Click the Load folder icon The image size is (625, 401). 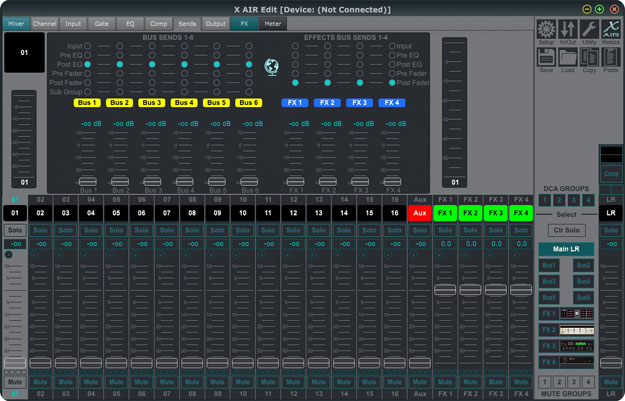pyautogui.click(x=568, y=57)
